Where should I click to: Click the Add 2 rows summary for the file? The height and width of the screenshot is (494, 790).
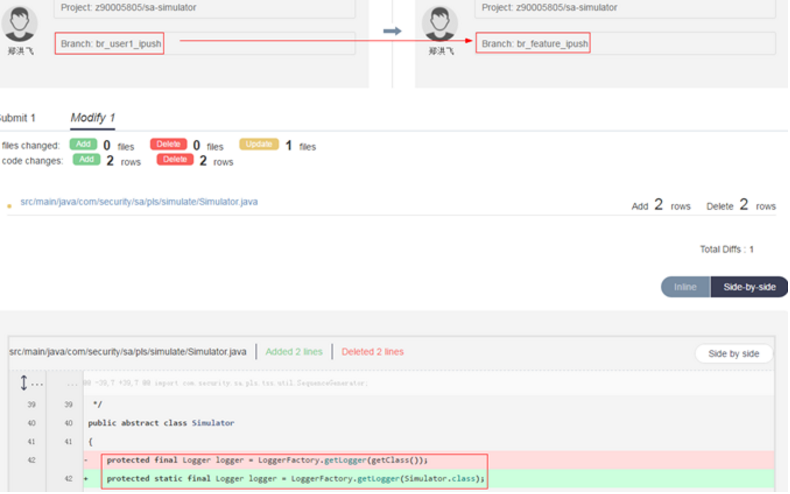(x=661, y=205)
